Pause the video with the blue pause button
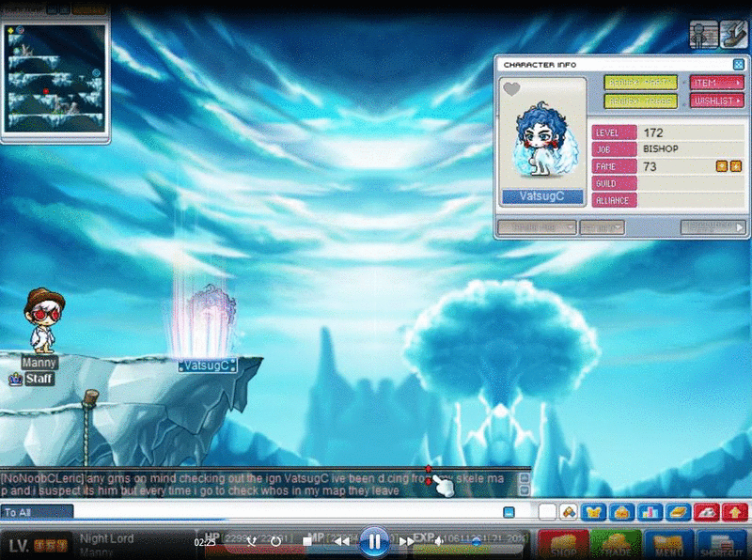Screen dimensions: 752x560 [373, 542]
